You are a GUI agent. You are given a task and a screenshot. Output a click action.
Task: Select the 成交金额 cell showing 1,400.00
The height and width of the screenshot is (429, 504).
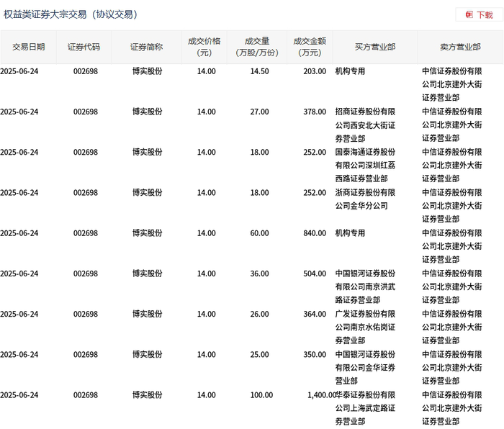(x=321, y=395)
